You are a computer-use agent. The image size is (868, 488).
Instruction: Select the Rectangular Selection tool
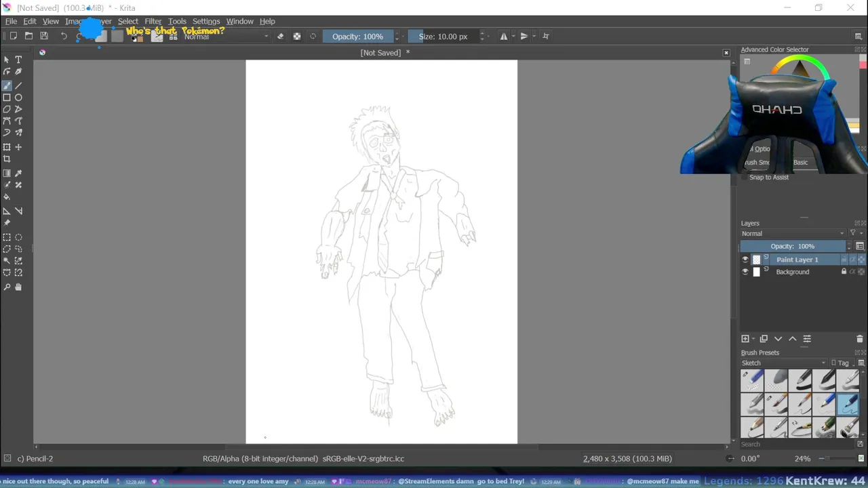coord(7,237)
